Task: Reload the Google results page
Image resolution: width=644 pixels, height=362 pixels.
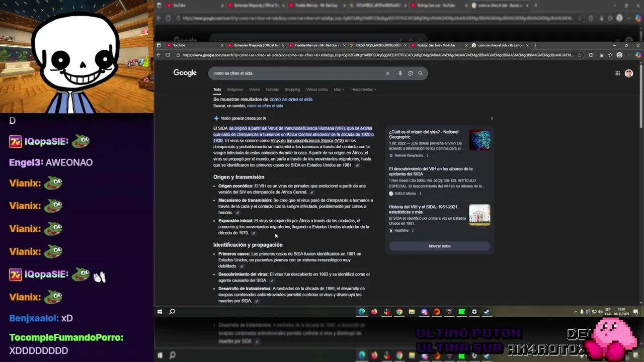Action: click(168, 55)
